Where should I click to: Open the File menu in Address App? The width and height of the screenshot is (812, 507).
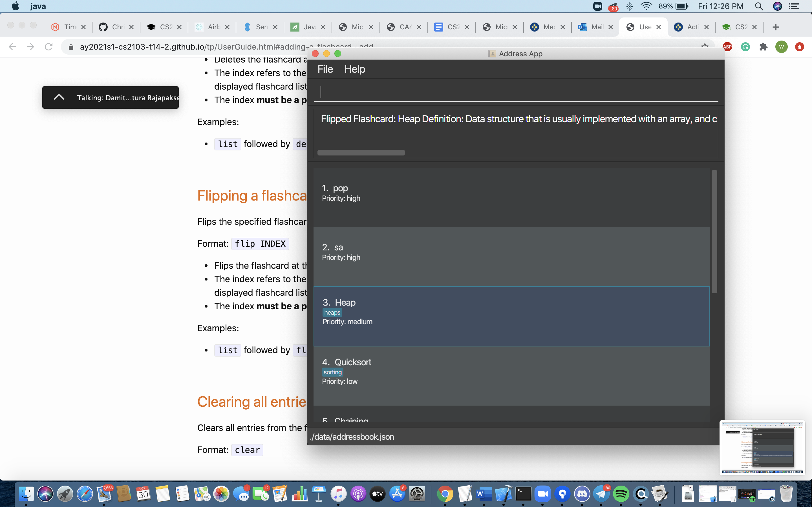pos(325,69)
